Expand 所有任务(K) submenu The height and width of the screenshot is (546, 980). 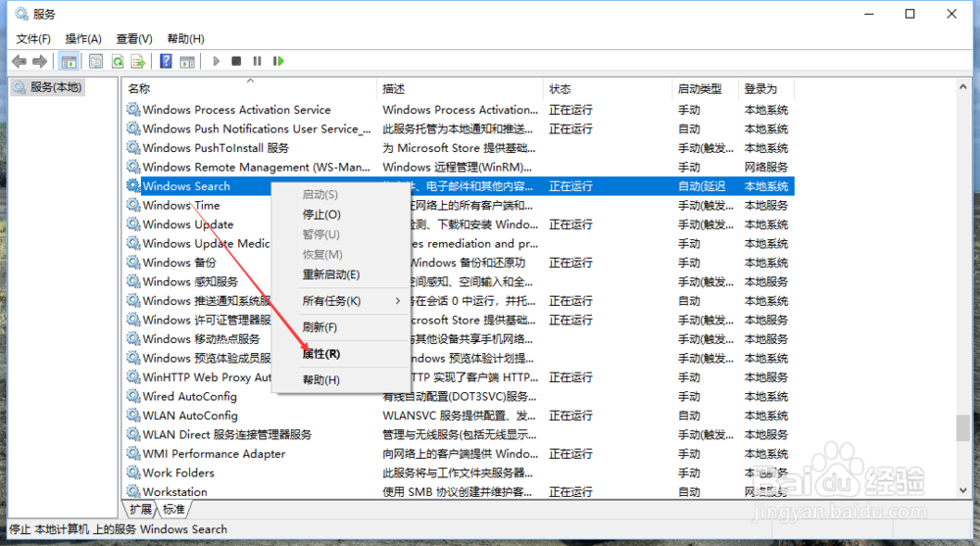[x=340, y=301]
